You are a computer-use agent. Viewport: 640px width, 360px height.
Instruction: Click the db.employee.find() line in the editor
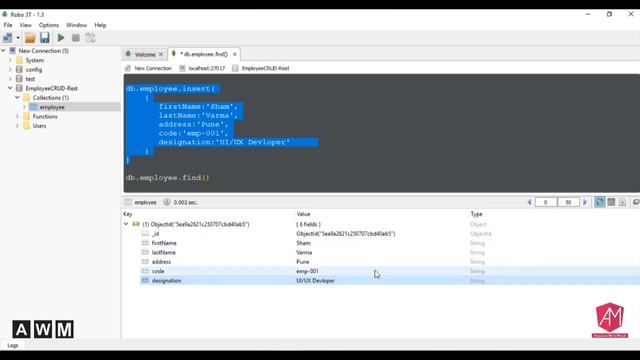pyautogui.click(x=167, y=178)
